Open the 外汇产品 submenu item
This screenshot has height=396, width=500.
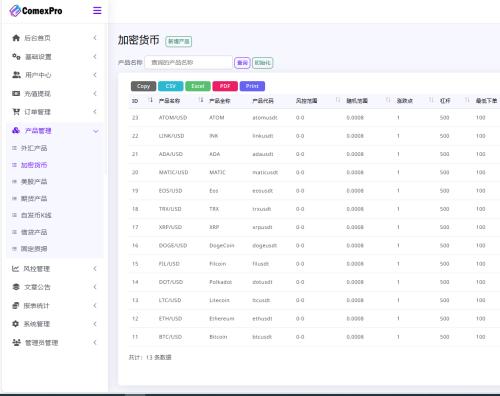(34, 148)
